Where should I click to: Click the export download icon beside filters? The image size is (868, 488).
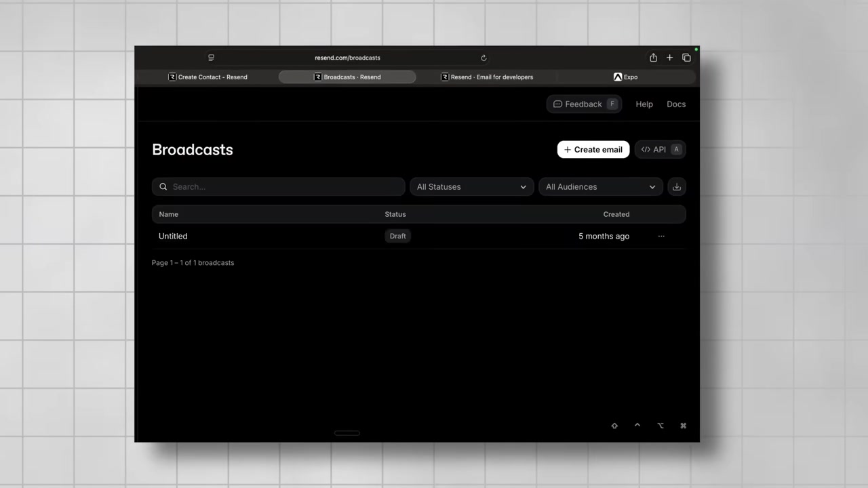click(x=677, y=187)
